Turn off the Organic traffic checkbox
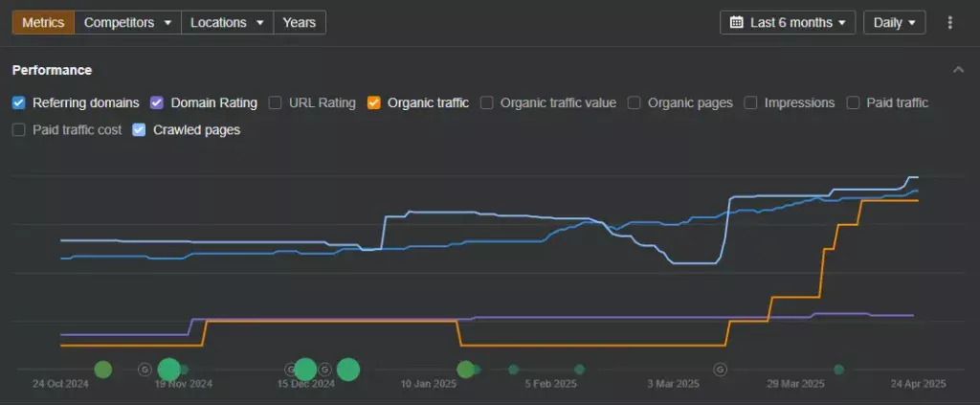Viewport: 980px width, 405px height. pyautogui.click(x=374, y=102)
